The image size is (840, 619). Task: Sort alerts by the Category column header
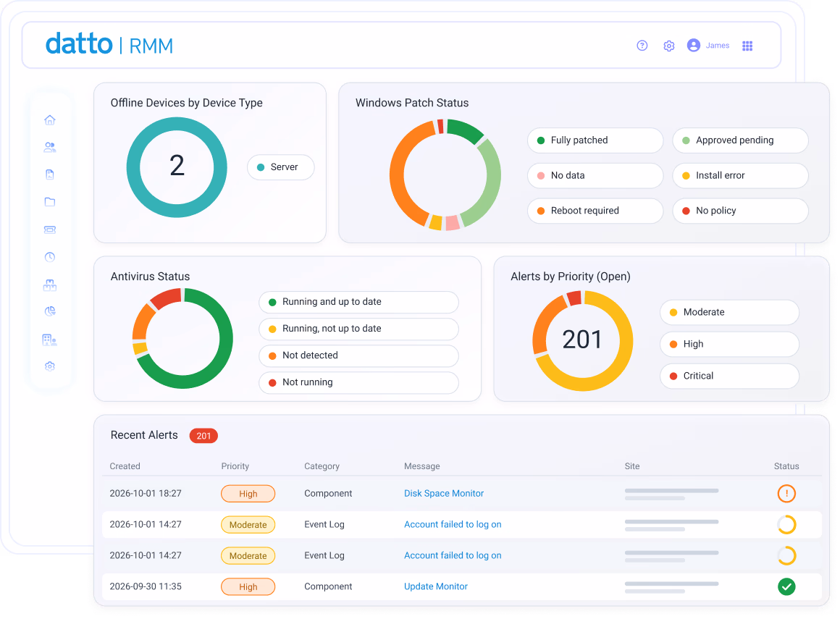322,466
